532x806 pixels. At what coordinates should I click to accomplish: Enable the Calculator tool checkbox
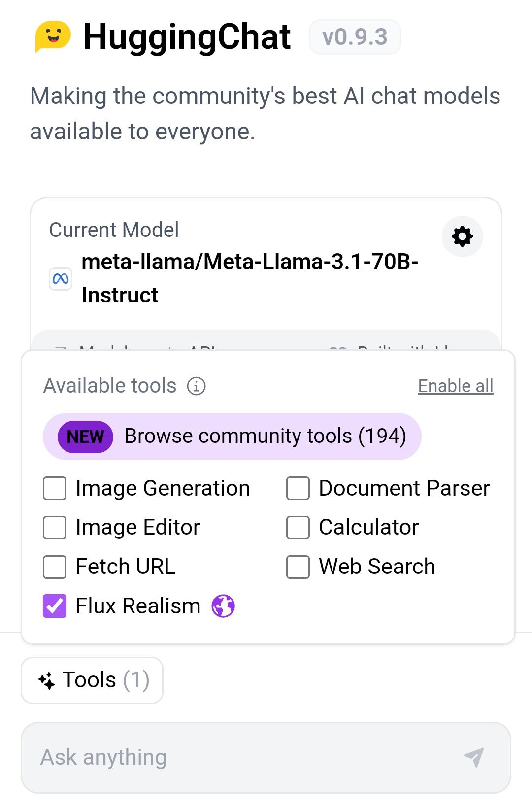(x=298, y=527)
